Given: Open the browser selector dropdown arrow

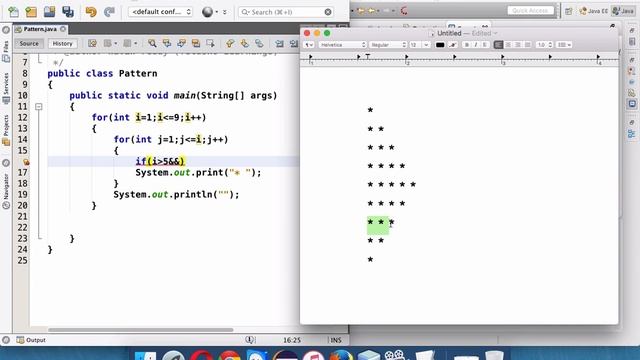Looking at the screenshot, I should (216, 12).
